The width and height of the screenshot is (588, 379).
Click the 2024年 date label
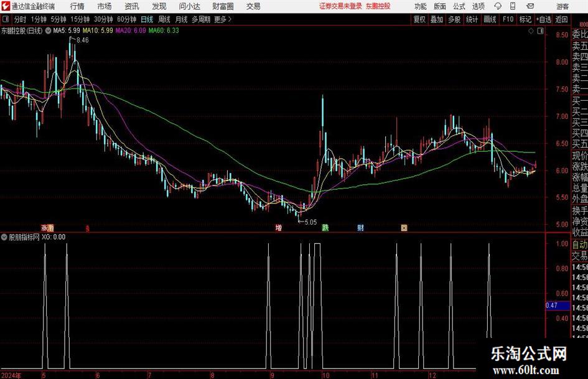coord(11,375)
